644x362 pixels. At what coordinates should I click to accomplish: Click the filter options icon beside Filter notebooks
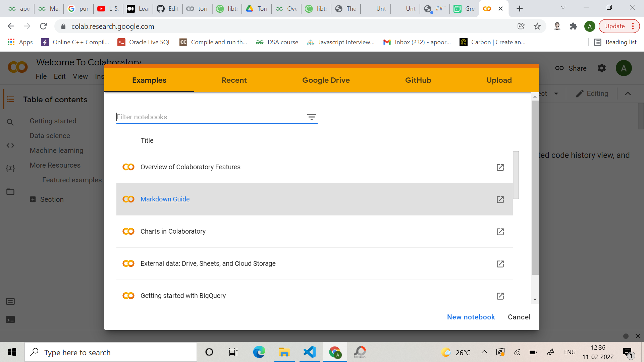click(x=311, y=117)
